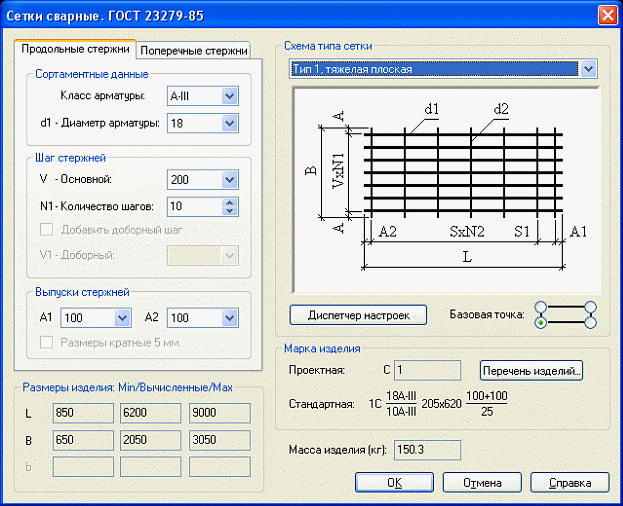Select bottom-left base point radio

[540, 323]
